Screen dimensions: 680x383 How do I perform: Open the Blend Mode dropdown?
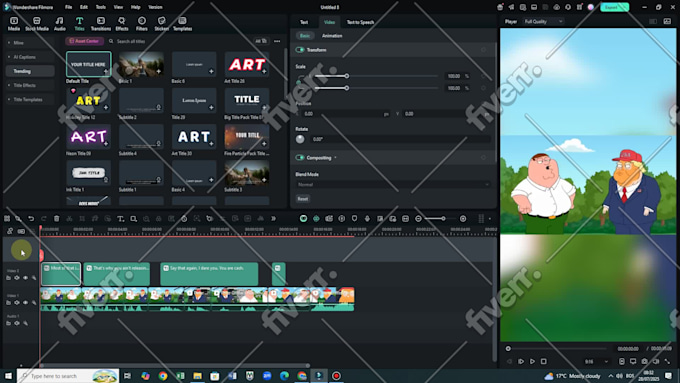[x=393, y=184]
